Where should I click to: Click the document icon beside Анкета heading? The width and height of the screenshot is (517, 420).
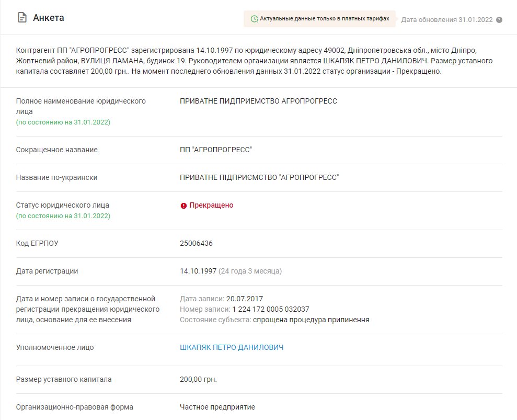[x=22, y=18]
